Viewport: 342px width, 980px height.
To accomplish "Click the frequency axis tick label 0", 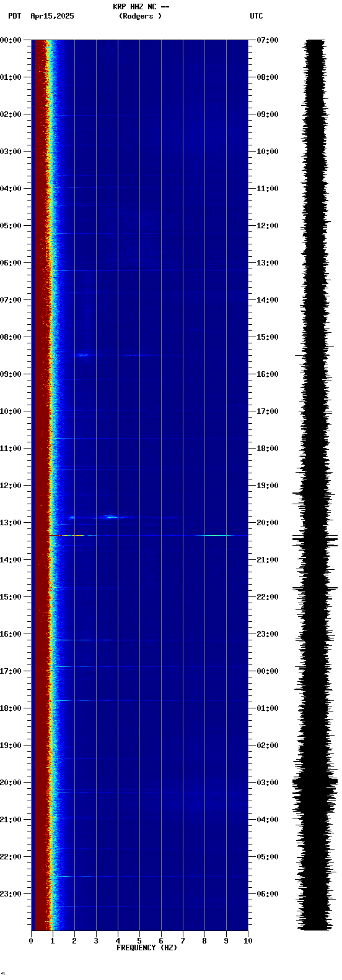I will 31,941.
